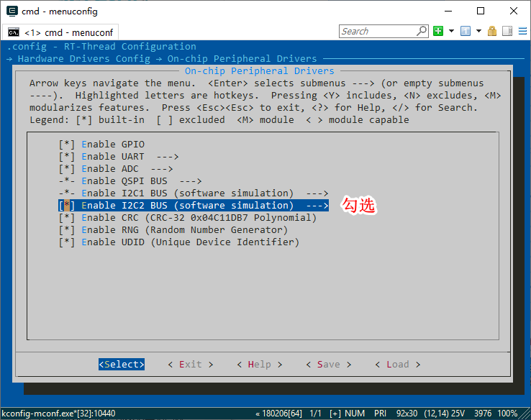Toggle Enable UDID checkbox option

pos(67,242)
